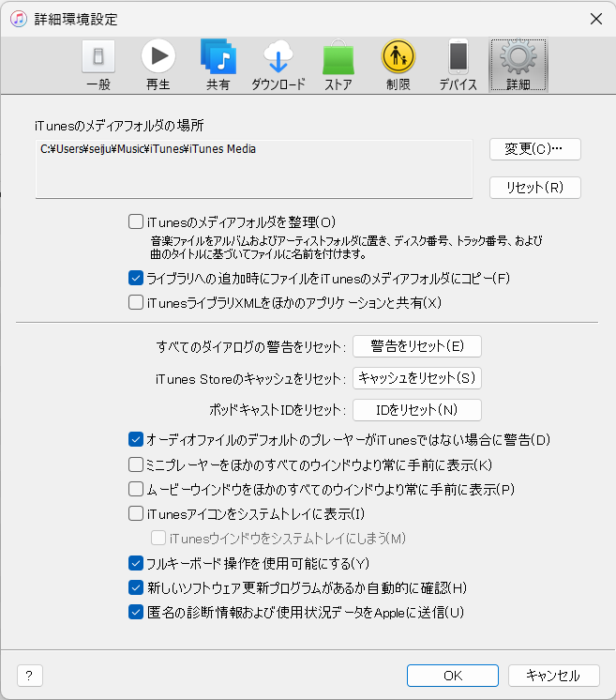This screenshot has height=700, width=616.
Task: Click the キャッシュをリセット(S) button
Action: [417, 378]
